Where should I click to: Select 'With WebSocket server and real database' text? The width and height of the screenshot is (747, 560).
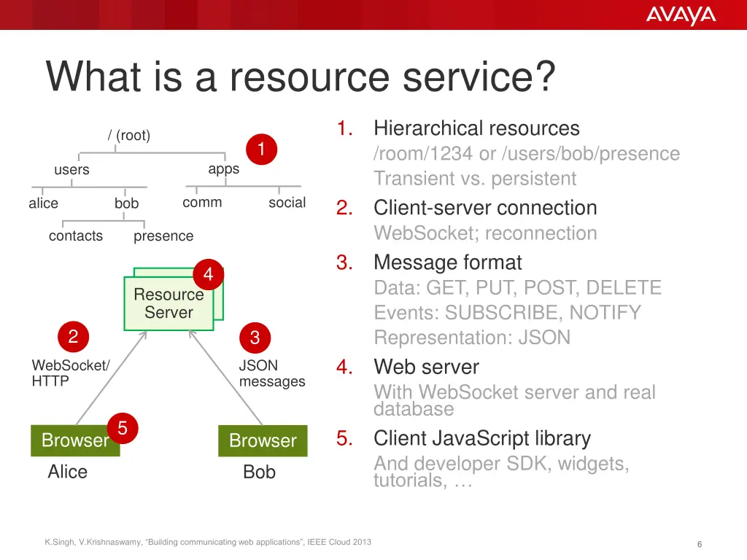tap(514, 400)
